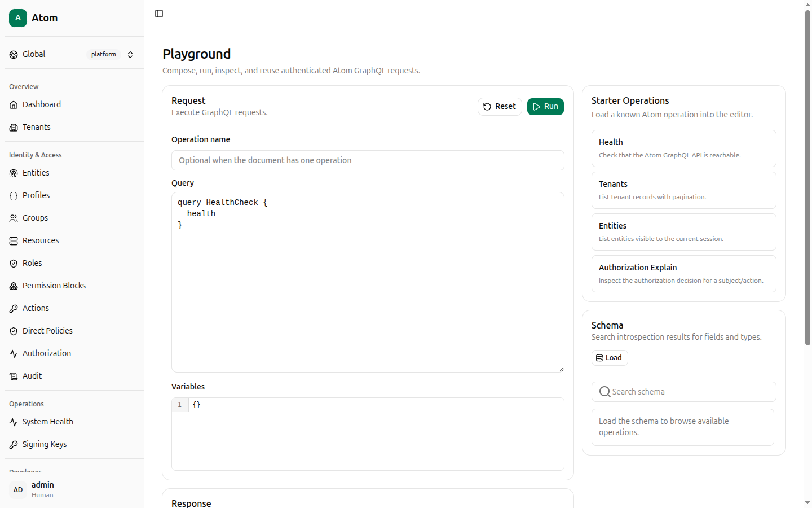This screenshot has height=508, width=812.
Task: Focus the Operation name input field
Action: point(368,160)
